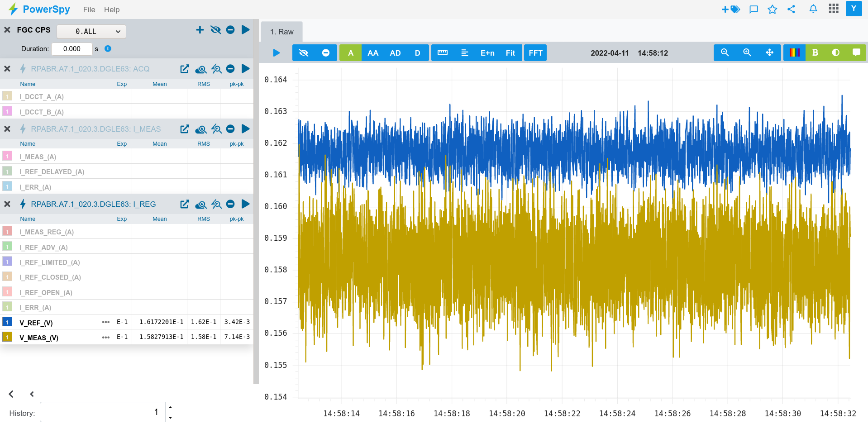This screenshot has width=868, height=424.
Task: Select the AA mode button
Action: coord(373,53)
